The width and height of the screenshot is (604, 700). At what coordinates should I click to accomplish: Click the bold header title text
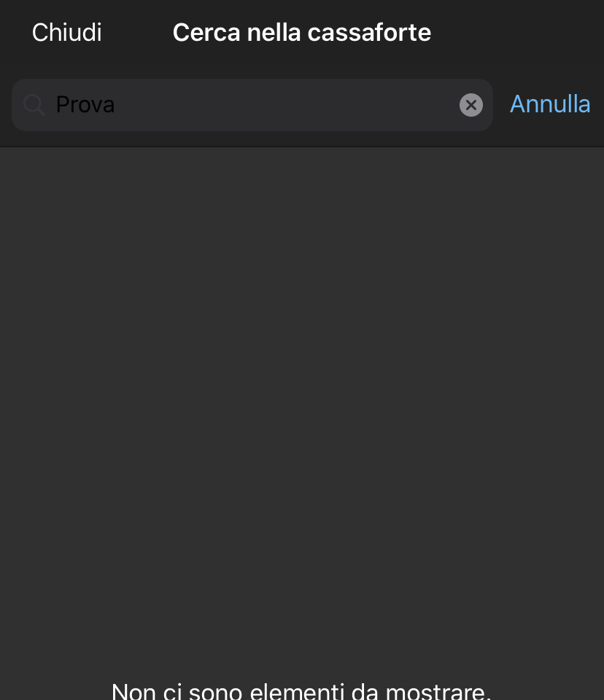[302, 33]
